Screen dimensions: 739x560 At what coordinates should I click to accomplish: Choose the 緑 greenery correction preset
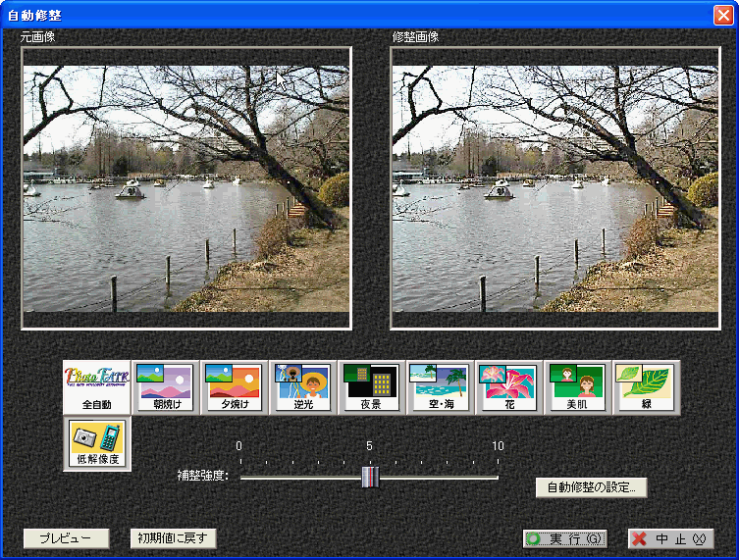pos(646,387)
